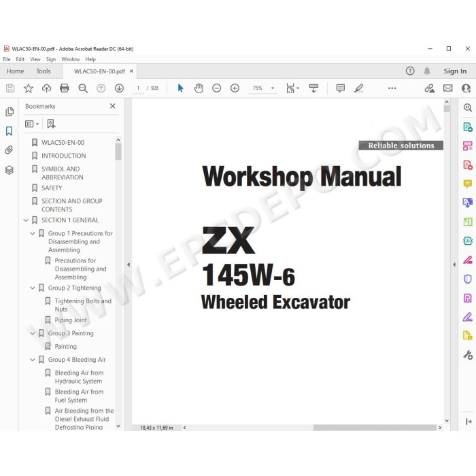Click the Upload to cloud icon
Screen dimensions: 476x476
(46, 88)
